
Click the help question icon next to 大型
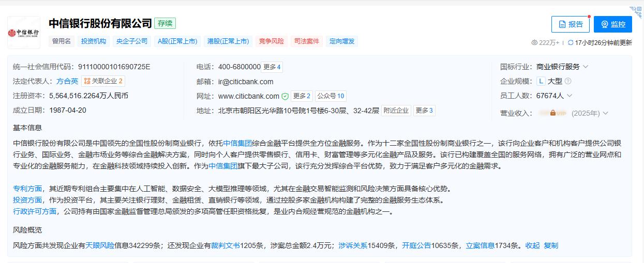point(568,81)
